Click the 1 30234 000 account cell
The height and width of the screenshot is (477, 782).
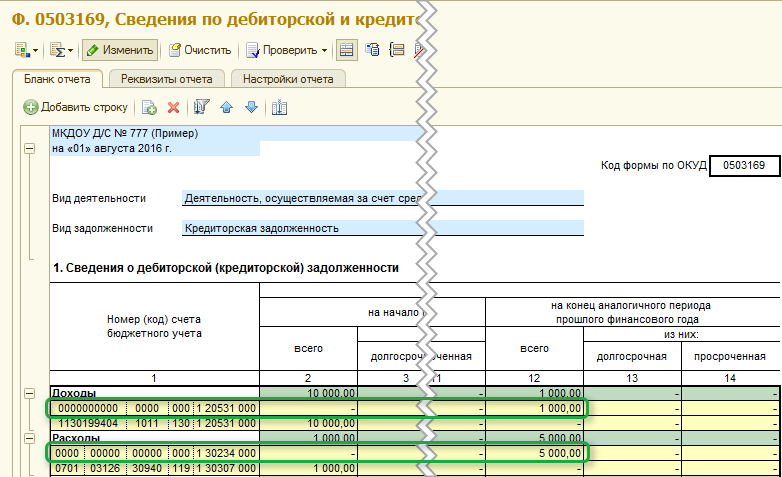coord(226,454)
